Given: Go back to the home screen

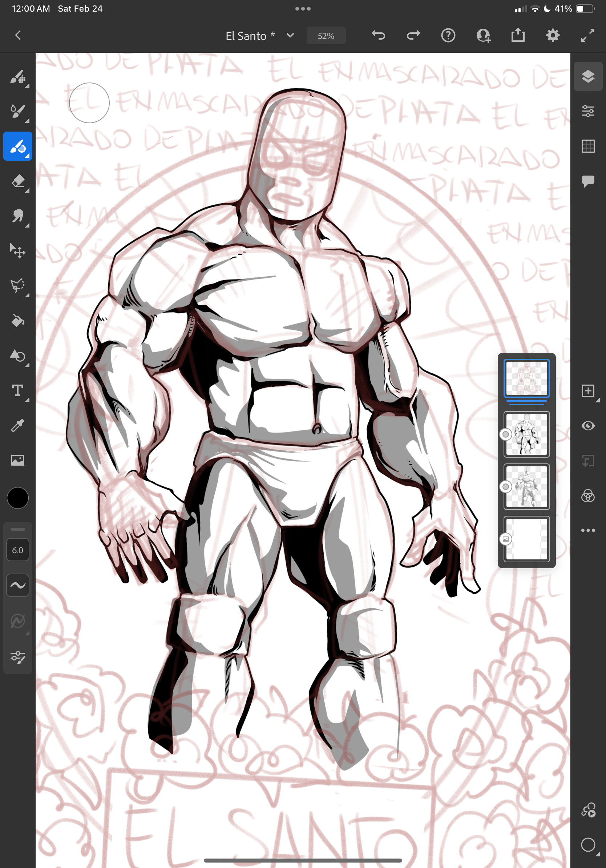Looking at the screenshot, I should tap(18, 36).
